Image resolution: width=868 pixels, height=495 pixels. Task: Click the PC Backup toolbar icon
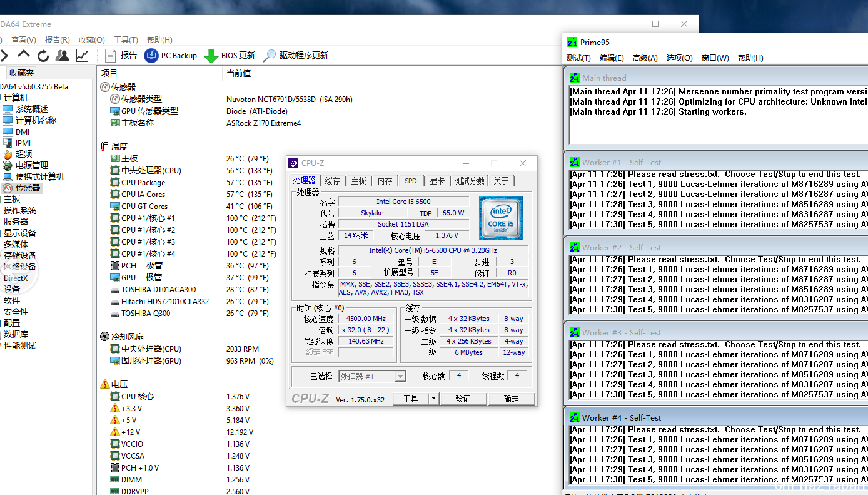[151, 56]
